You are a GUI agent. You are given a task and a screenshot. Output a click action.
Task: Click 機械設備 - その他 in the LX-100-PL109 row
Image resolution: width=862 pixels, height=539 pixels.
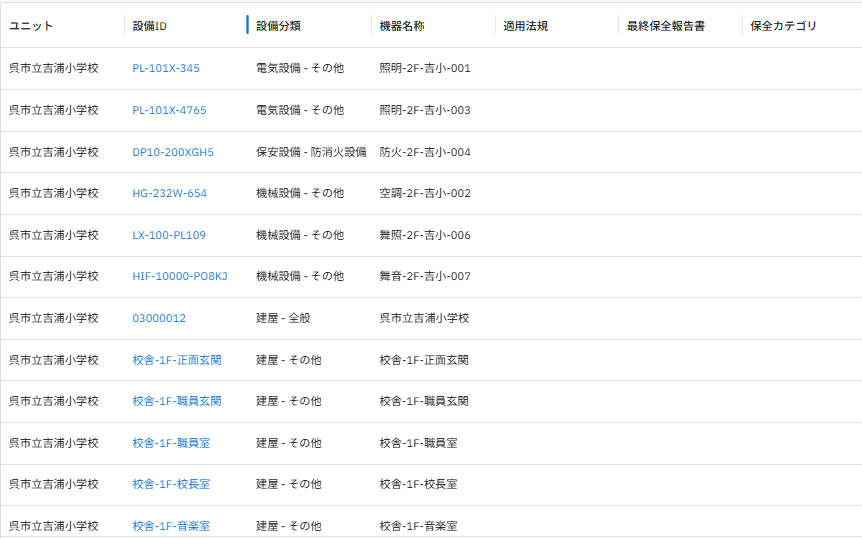[x=300, y=235]
